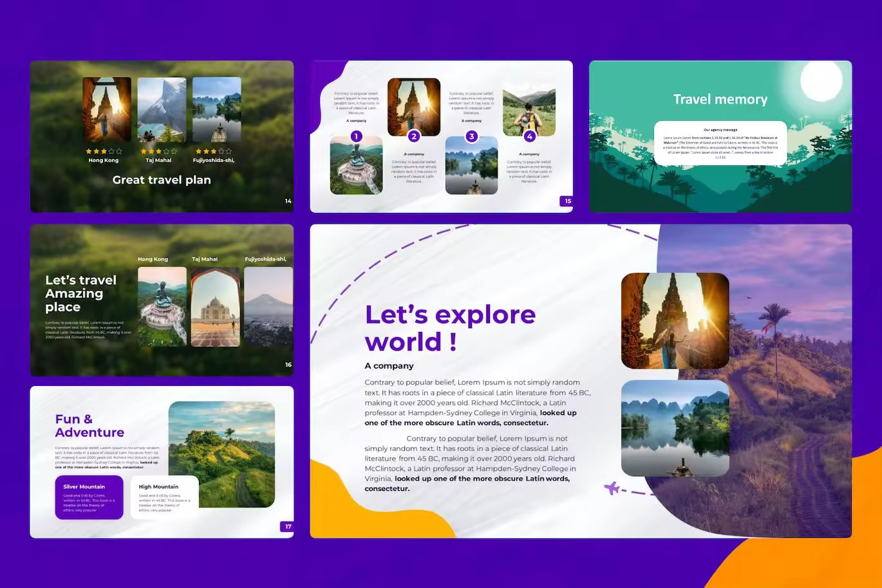Click the 'Taj Mahal' label on slide 14

coord(158,160)
